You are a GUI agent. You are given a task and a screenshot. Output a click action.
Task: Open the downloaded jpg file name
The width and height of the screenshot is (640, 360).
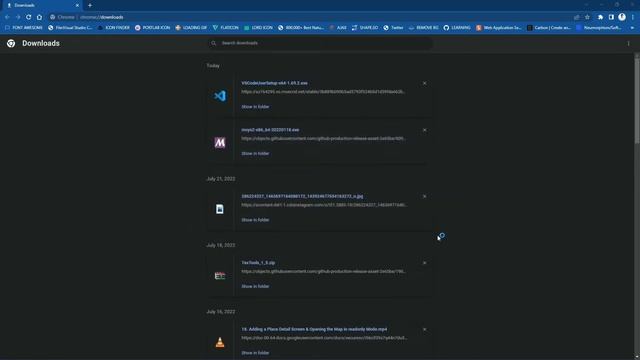[302, 196]
